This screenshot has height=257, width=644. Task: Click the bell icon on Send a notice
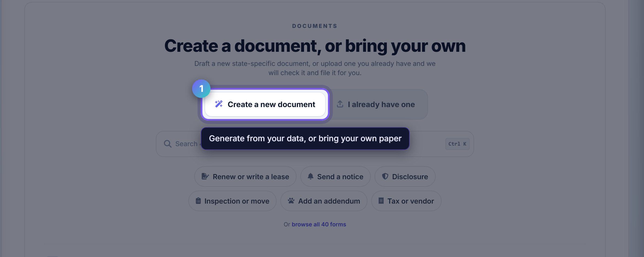pyautogui.click(x=310, y=176)
